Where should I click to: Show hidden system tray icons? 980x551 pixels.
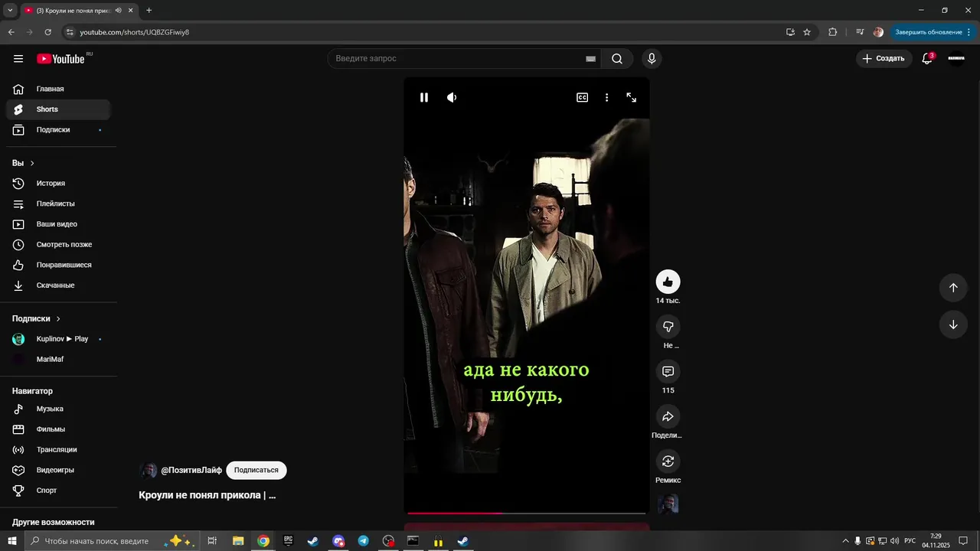[x=845, y=541]
